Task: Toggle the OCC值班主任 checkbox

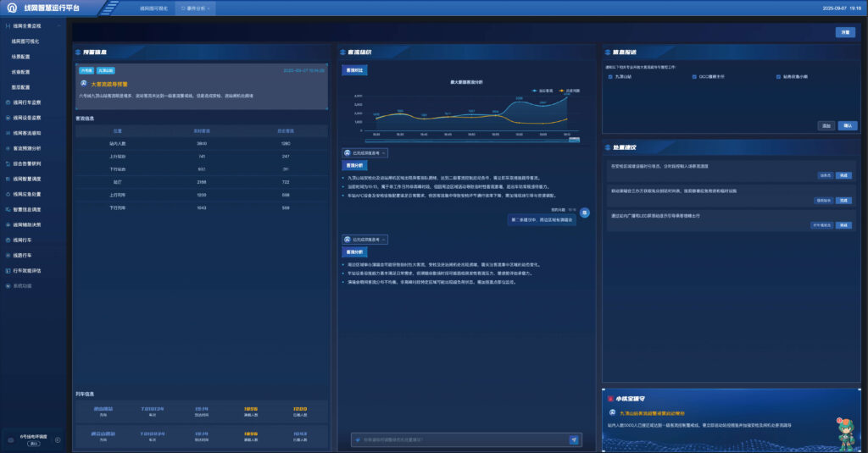Action: click(693, 76)
